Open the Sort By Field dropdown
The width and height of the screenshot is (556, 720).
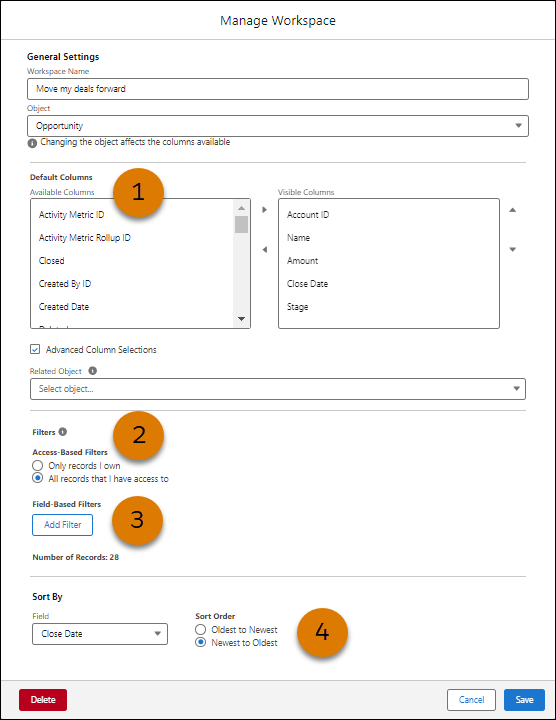(100, 634)
